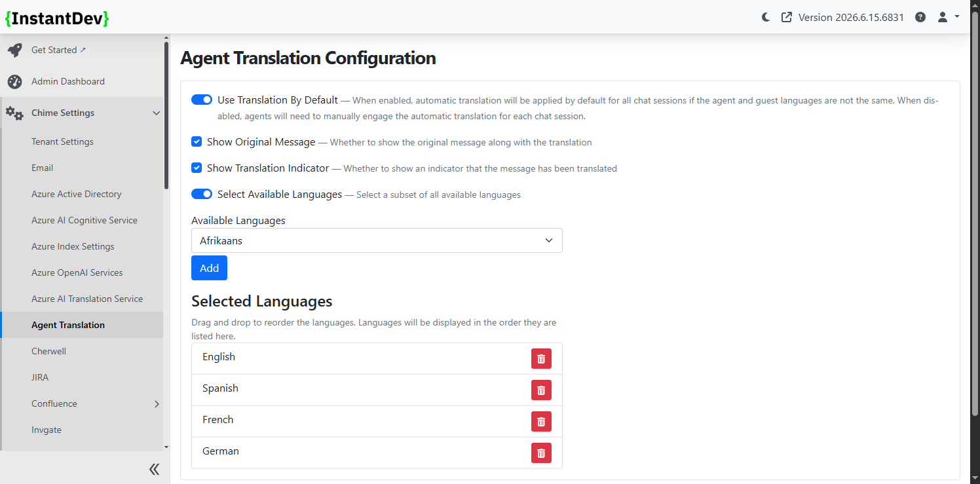The width and height of the screenshot is (980, 484).
Task: Turn off Select Available Languages switch
Action: tap(202, 194)
